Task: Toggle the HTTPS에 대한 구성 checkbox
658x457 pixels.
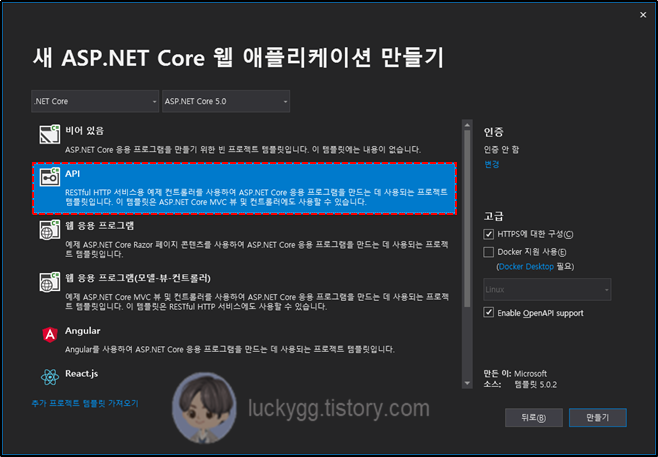Action: [488, 234]
